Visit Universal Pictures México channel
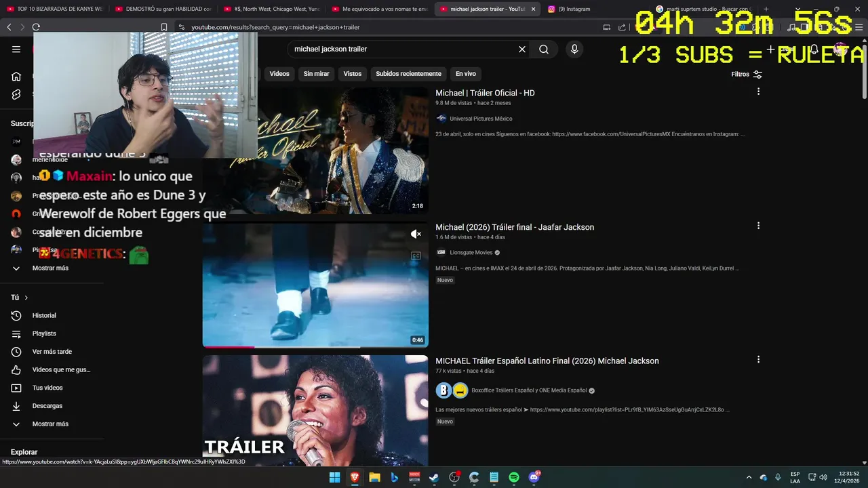Viewport: 868px width, 488px height. 481,119
